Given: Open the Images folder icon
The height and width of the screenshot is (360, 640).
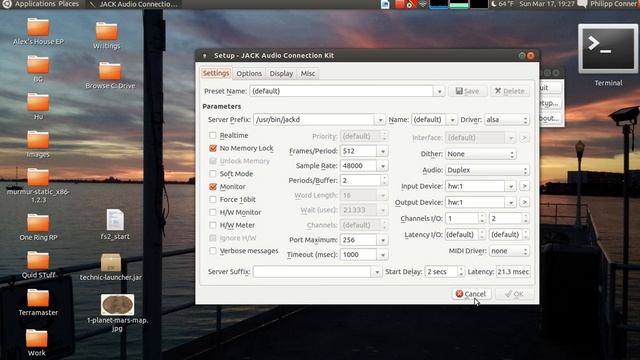Looking at the screenshot, I should tap(38, 140).
